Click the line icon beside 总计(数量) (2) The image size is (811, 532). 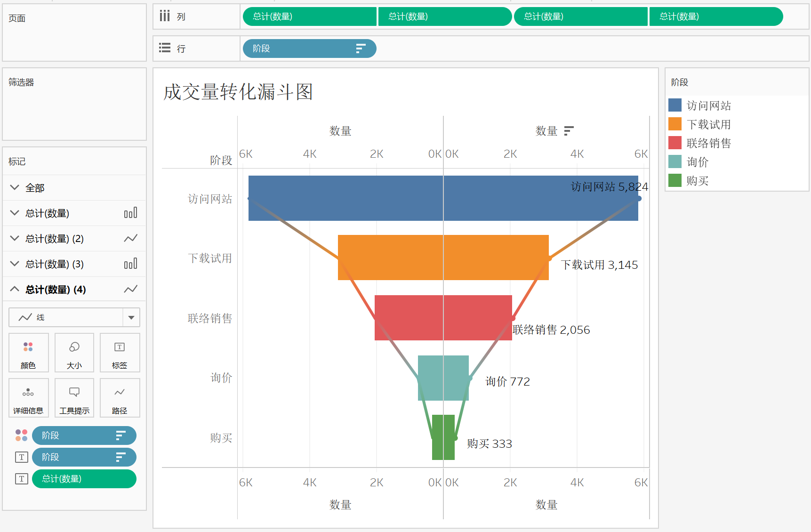(x=130, y=238)
